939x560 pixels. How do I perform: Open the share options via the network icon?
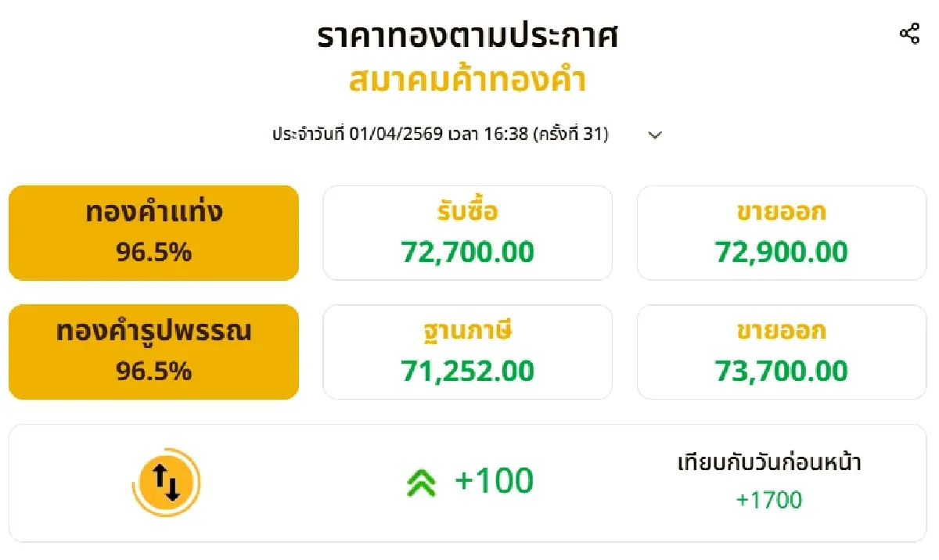click(910, 33)
